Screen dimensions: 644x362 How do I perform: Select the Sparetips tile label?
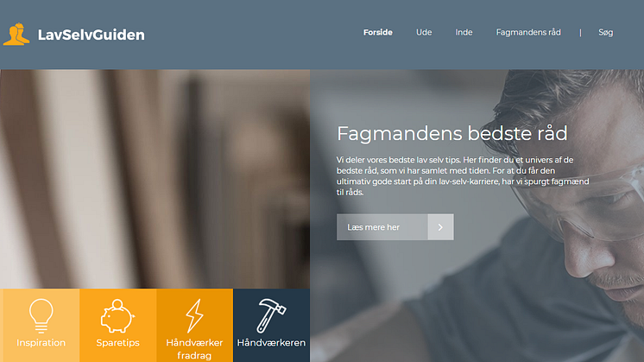(x=117, y=343)
